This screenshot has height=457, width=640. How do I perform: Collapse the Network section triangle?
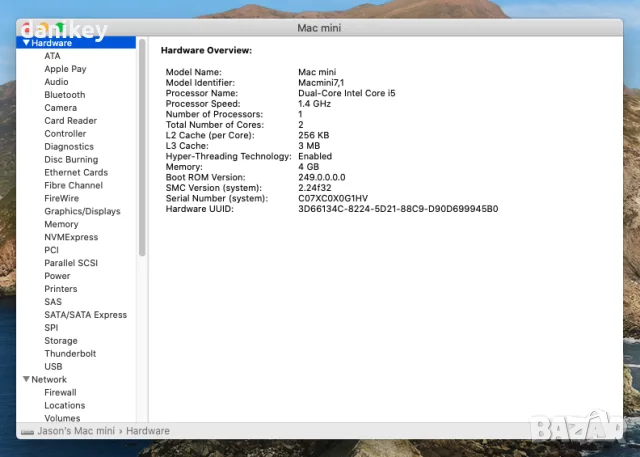click(x=26, y=379)
